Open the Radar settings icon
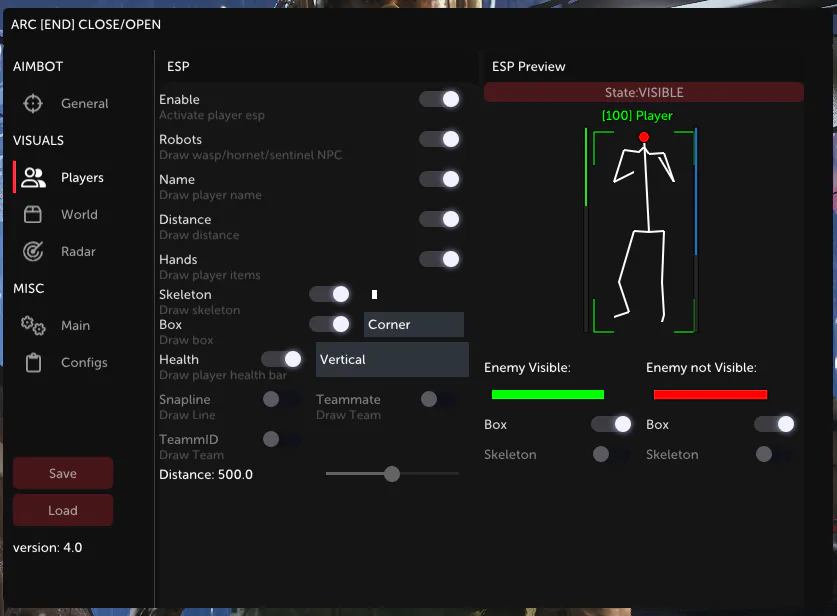837x616 pixels. tap(33, 251)
